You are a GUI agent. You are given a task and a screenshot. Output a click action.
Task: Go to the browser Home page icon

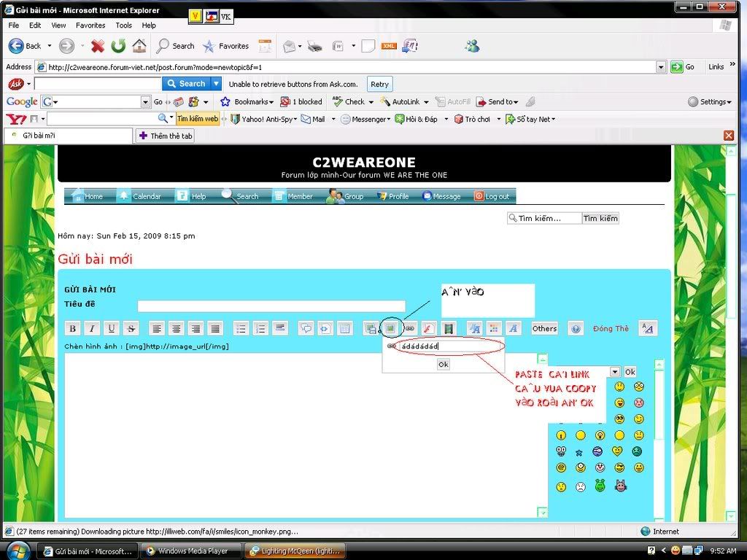pos(139,46)
